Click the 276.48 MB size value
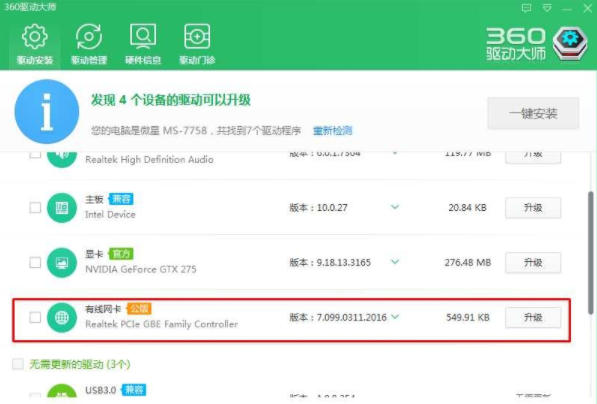Screen dimensions: 597x404 click(x=468, y=262)
